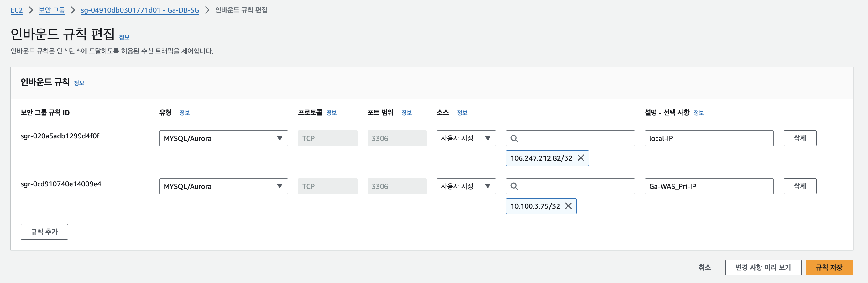Open 정보 link for 설명 column
The image size is (868, 283).
[x=699, y=113]
